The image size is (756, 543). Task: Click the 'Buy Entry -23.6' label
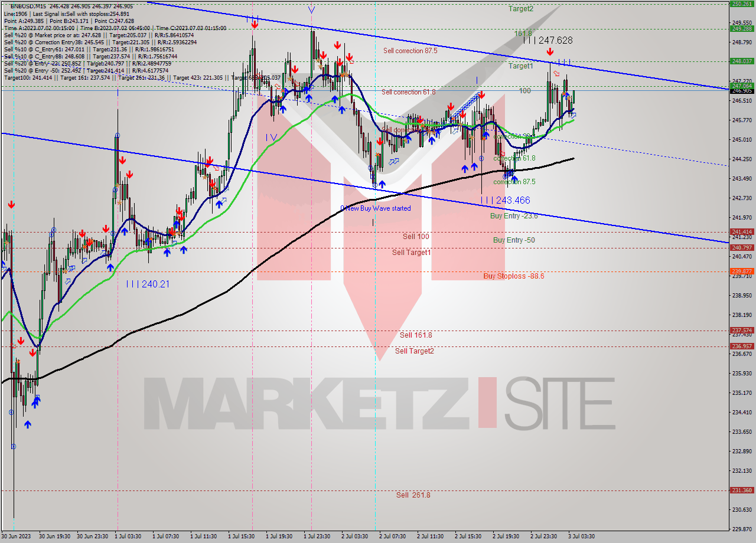coord(514,216)
